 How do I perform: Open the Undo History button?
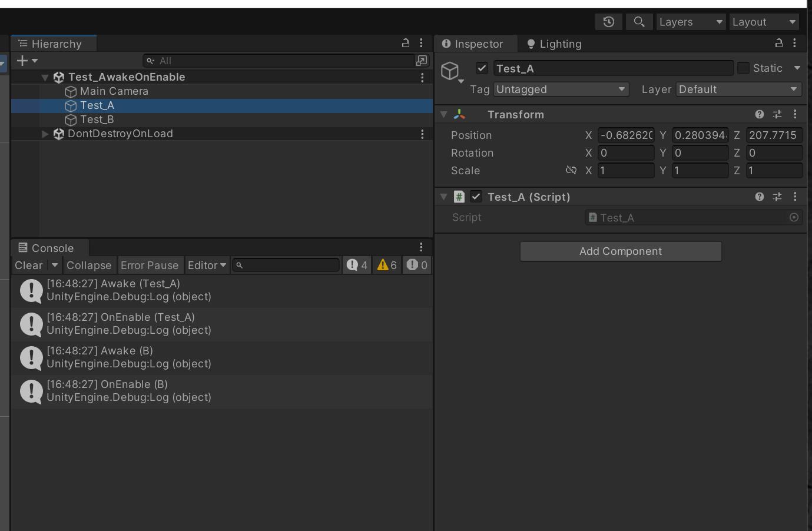609,22
